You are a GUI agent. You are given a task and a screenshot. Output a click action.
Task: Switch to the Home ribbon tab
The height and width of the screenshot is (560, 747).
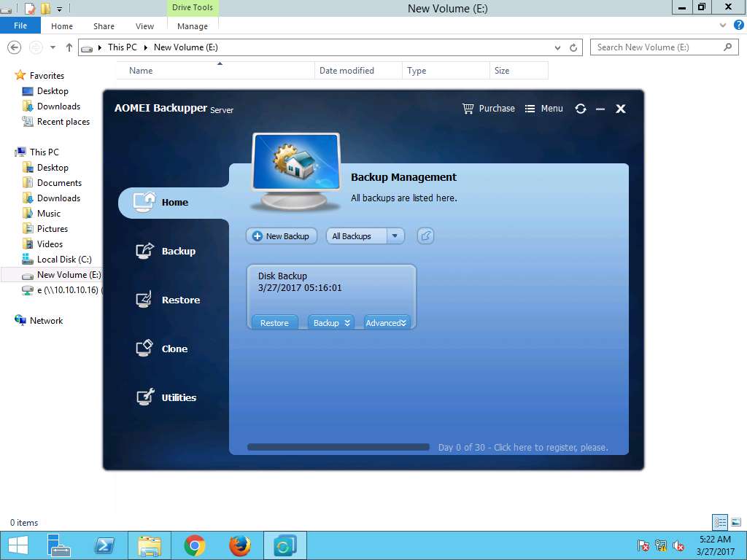[x=62, y=26]
